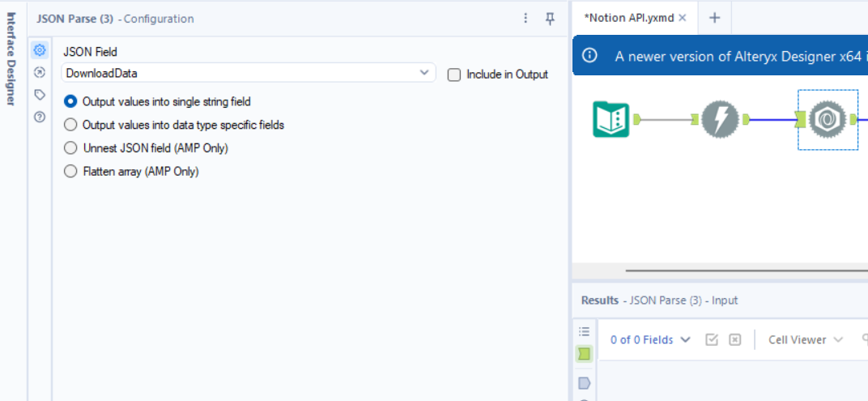This screenshot has width=868, height=401.
Task: Open the Annotation tag icon in sidebar
Action: (40, 95)
